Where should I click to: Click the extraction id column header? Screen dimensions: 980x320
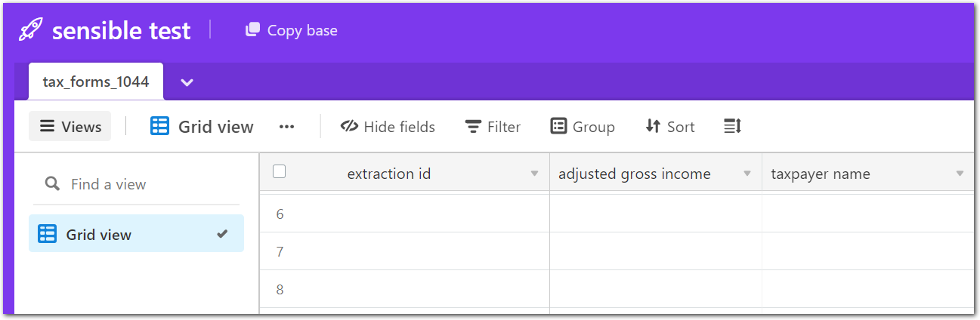point(404,174)
